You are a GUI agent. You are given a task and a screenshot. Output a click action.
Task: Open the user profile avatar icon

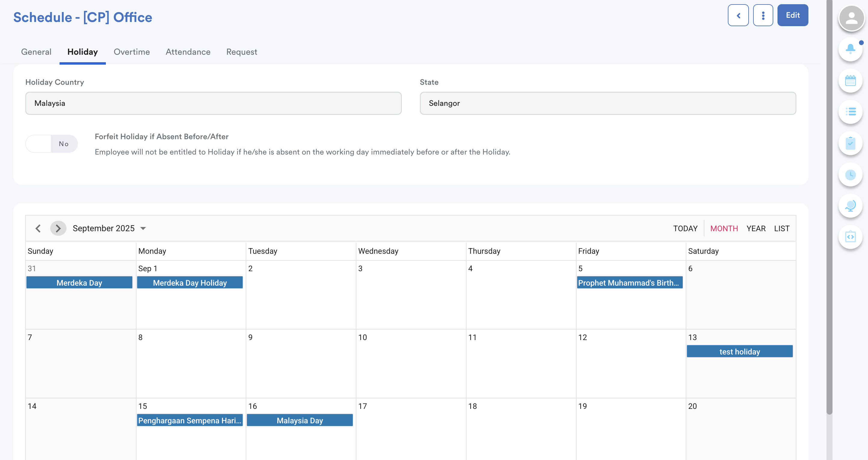click(x=851, y=18)
